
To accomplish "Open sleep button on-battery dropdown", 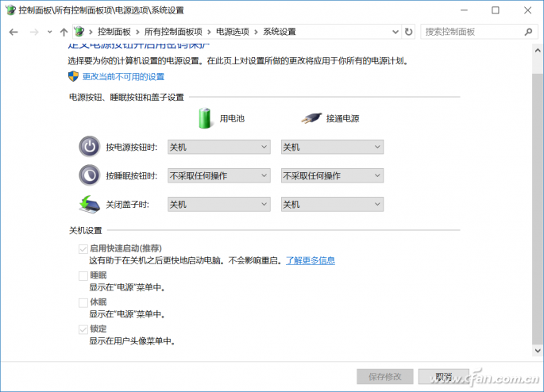I will click(219, 175).
